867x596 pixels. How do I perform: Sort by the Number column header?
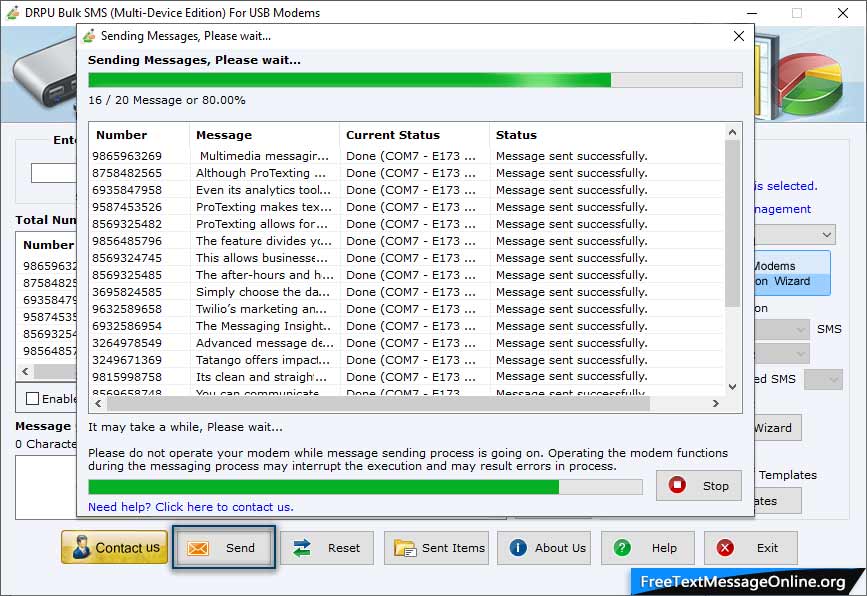click(x=139, y=135)
